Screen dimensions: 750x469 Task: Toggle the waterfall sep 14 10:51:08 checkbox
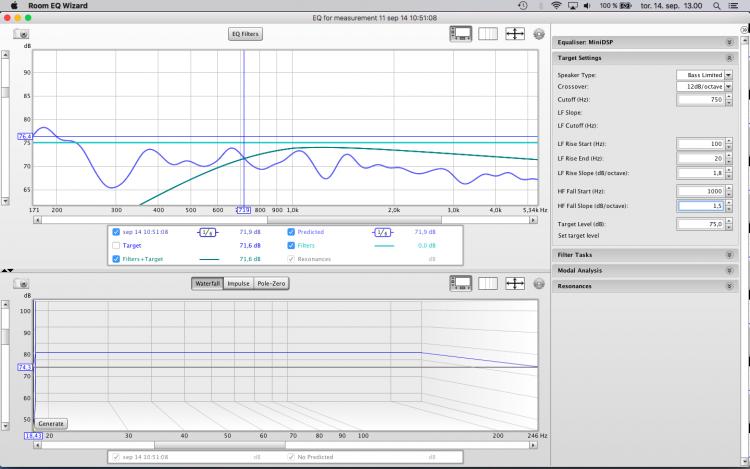pos(116,457)
